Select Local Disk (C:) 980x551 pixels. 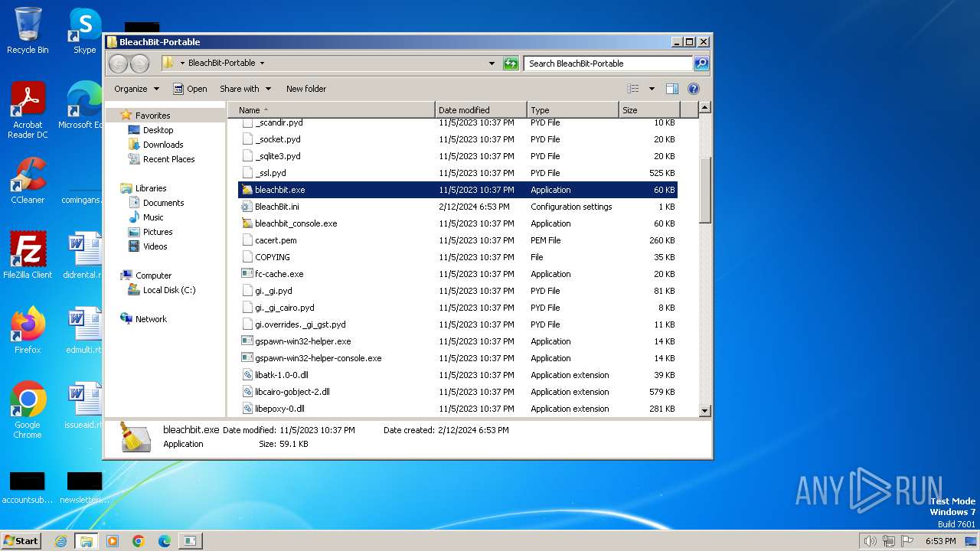point(169,290)
